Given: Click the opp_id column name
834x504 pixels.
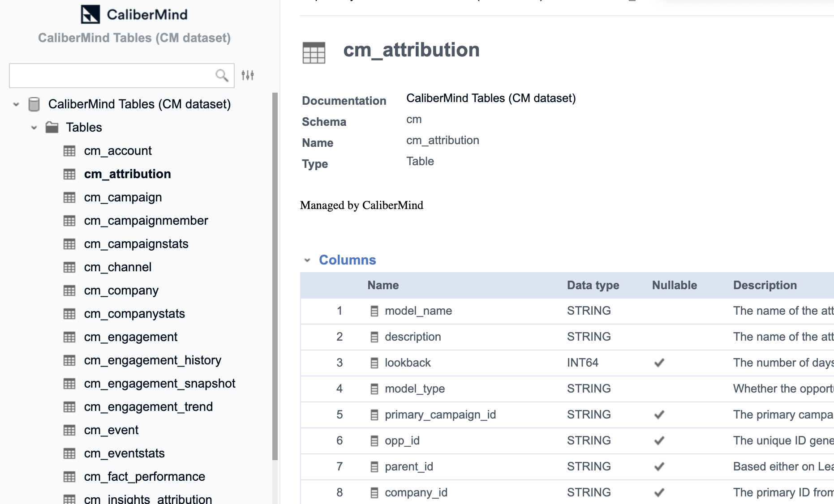Looking at the screenshot, I should pyautogui.click(x=402, y=441).
